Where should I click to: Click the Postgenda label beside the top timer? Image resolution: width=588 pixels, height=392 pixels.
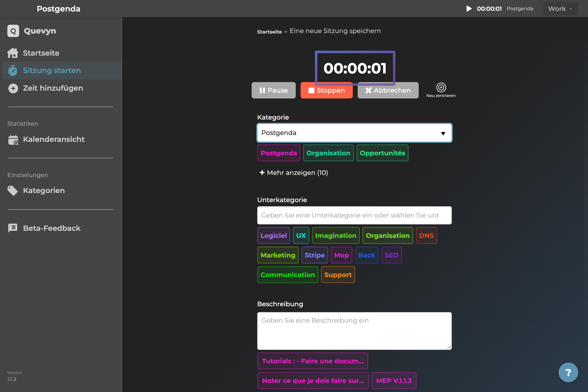pyautogui.click(x=520, y=9)
